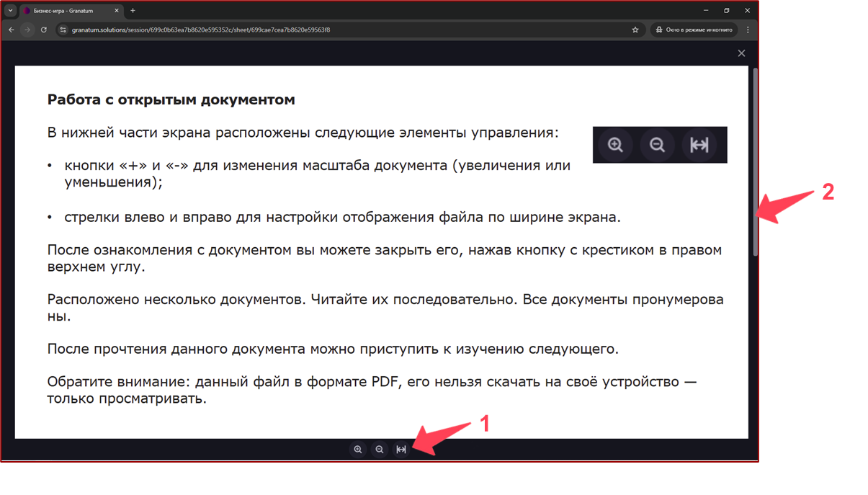Close the Бизнес-игра - Granatum tab
868x495 pixels.
click(117, 11)
